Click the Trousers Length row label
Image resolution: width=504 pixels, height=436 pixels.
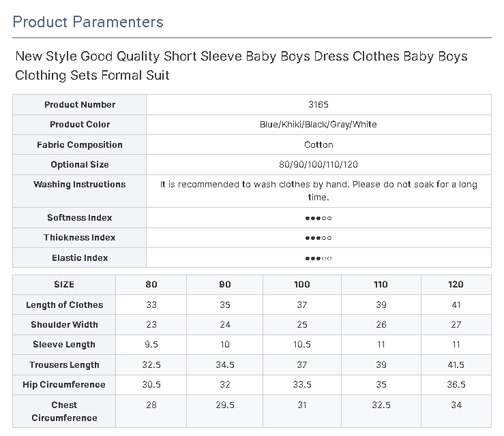click(64, 365)
